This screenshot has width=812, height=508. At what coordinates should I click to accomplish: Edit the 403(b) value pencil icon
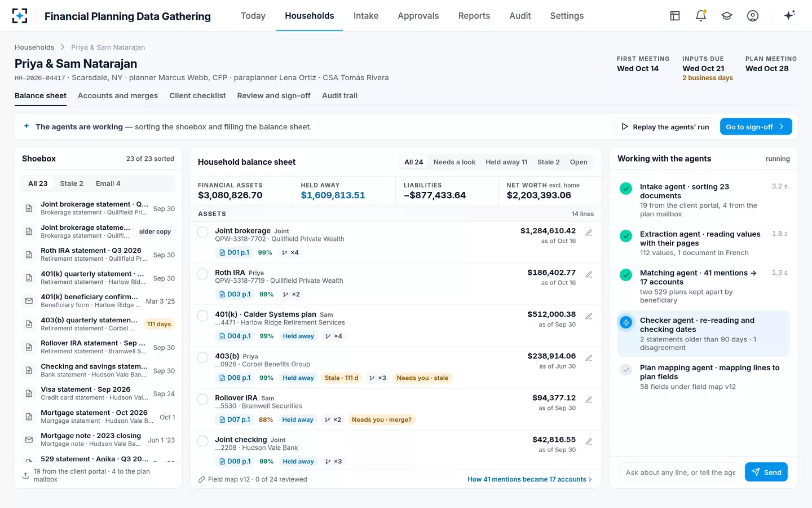(x=589, y=358)
